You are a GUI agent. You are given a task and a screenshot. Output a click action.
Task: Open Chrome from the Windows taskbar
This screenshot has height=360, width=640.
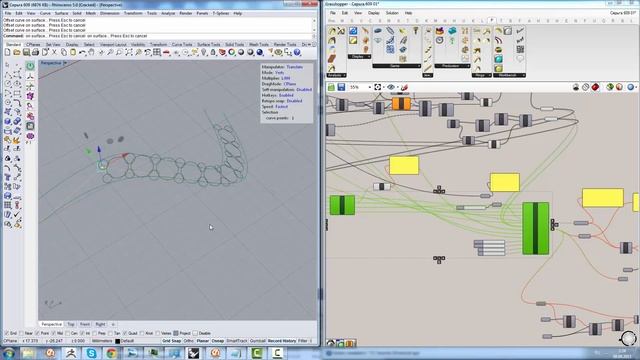(x=111, y=353)
